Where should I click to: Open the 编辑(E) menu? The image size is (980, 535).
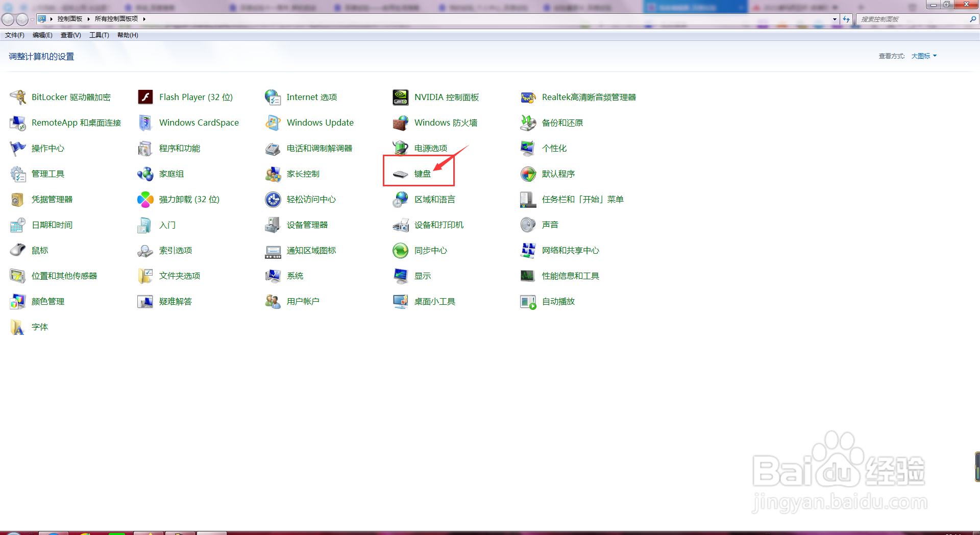[x=42, y=35]
